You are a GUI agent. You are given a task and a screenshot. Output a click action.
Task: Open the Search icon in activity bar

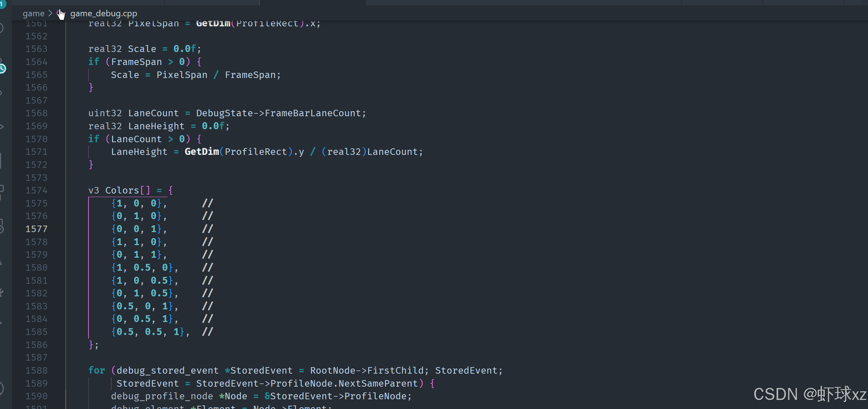1,28
